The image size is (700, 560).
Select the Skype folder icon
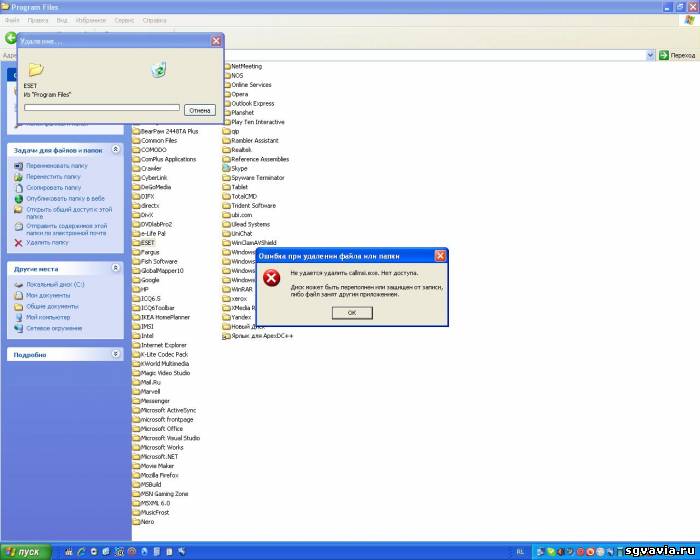tap(226, 168)
